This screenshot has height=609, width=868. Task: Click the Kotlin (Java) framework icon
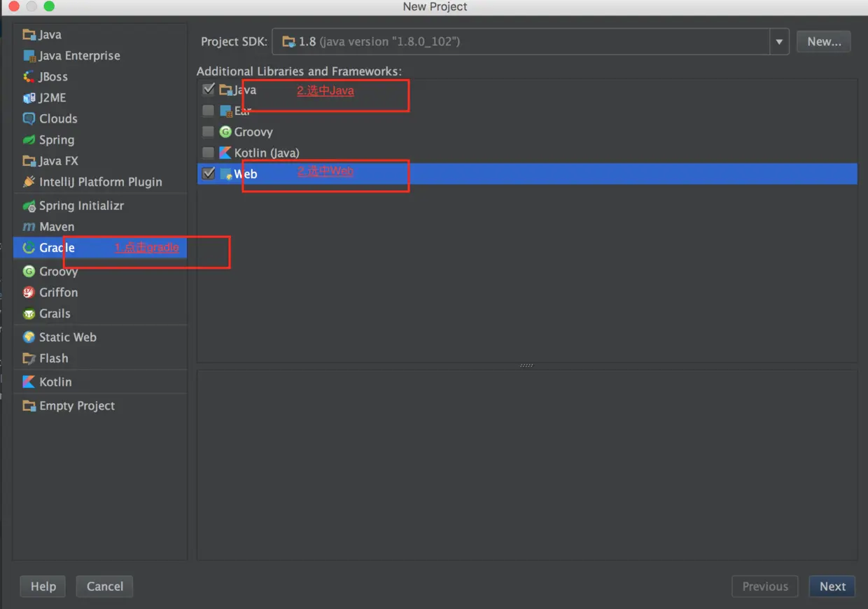[225, 153]
